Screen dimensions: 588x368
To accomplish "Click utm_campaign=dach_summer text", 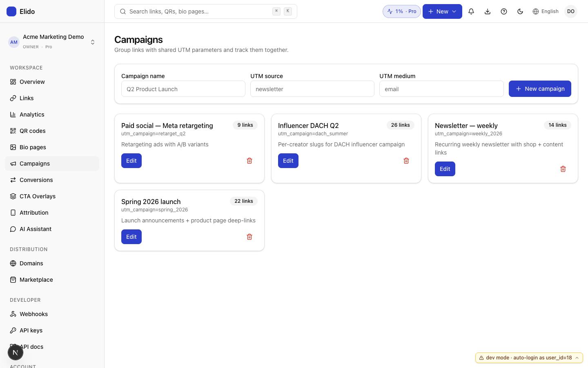I will [x=313, y=134].
